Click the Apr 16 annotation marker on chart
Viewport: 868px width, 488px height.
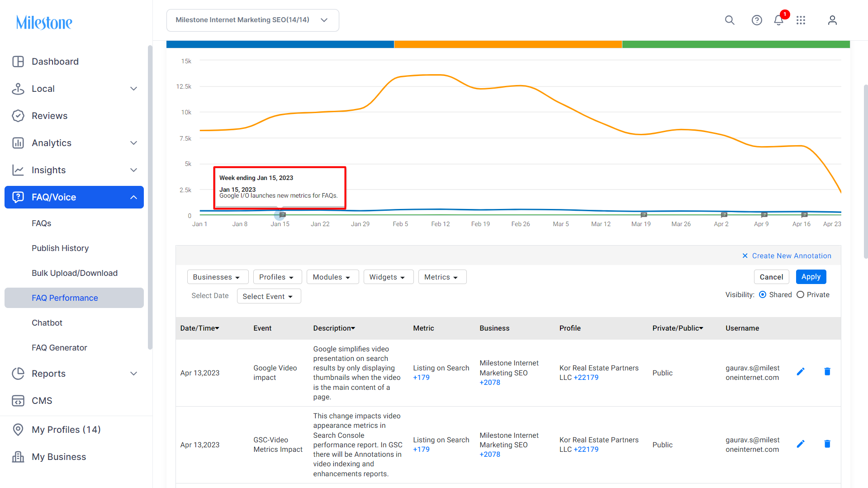804,215
